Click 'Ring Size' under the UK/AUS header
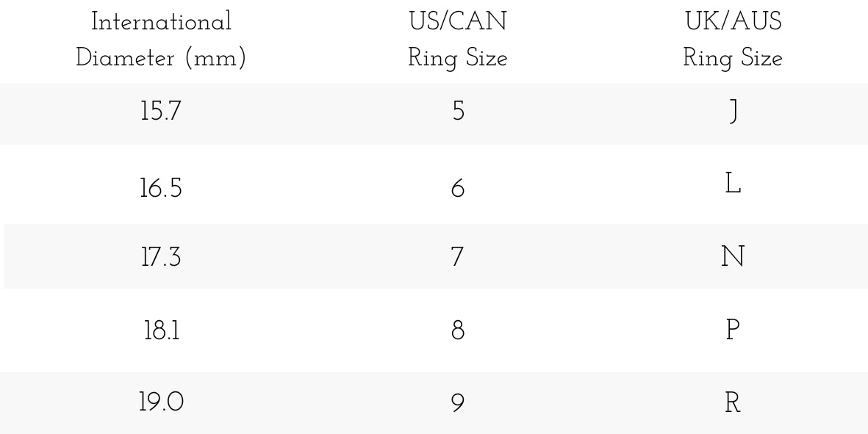 (732, 58)
